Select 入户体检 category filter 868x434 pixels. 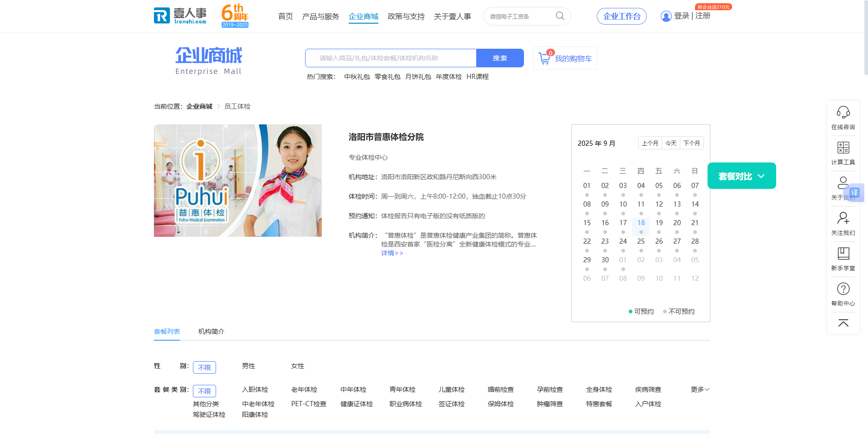[x=648, y=404]
